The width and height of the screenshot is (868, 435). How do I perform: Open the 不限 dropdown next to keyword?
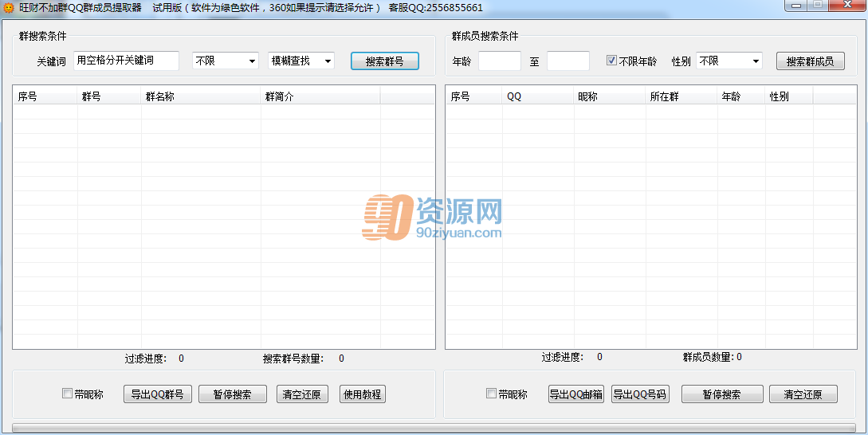click(226, 61)
